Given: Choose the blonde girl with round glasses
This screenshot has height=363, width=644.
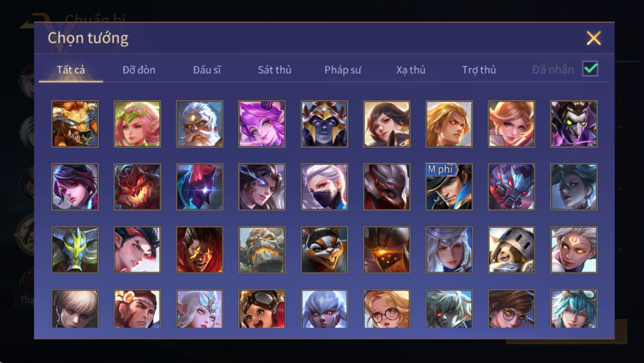Looking at the screenshot, I should tap(387, 308).
